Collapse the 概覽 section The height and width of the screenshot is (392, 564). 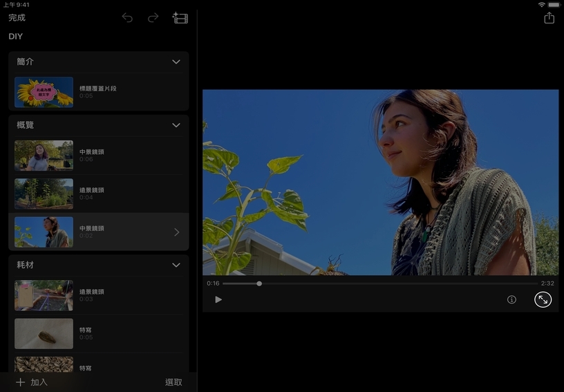click(x=176, y=126)
